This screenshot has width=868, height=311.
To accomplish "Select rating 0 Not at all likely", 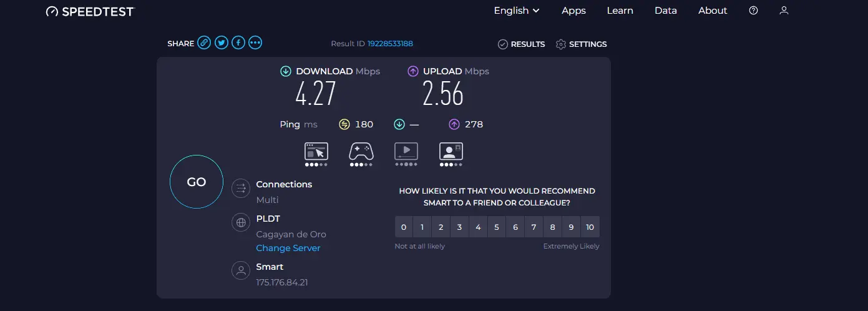I will coord(404,227).
